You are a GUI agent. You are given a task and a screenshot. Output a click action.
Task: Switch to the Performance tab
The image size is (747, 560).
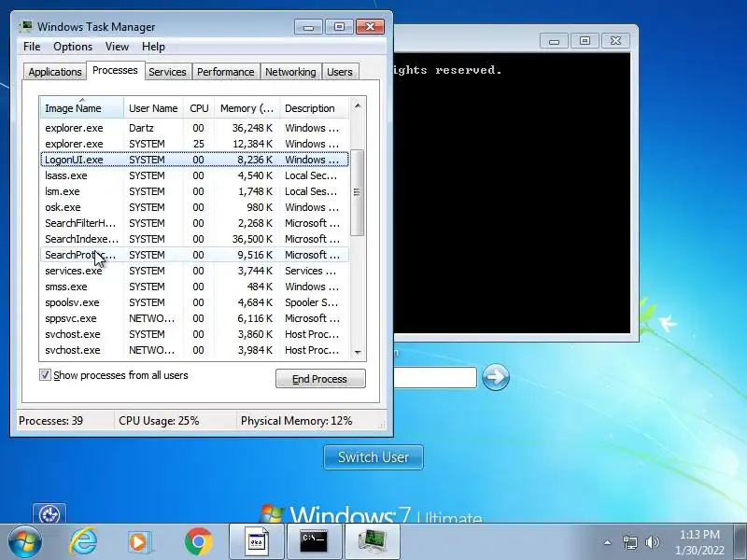226,72
